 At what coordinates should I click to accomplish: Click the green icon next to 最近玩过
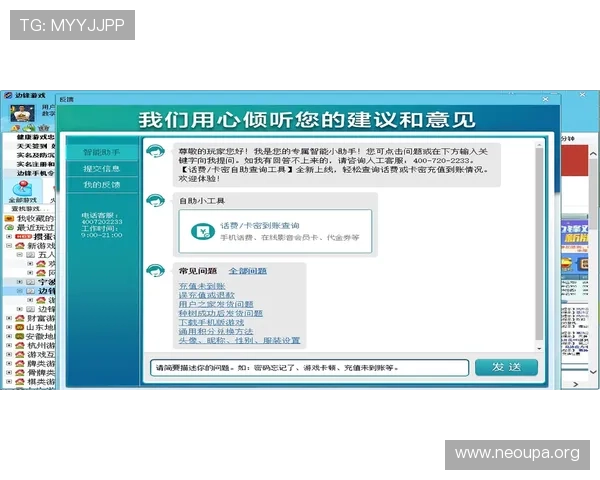[x=9, y=227]
